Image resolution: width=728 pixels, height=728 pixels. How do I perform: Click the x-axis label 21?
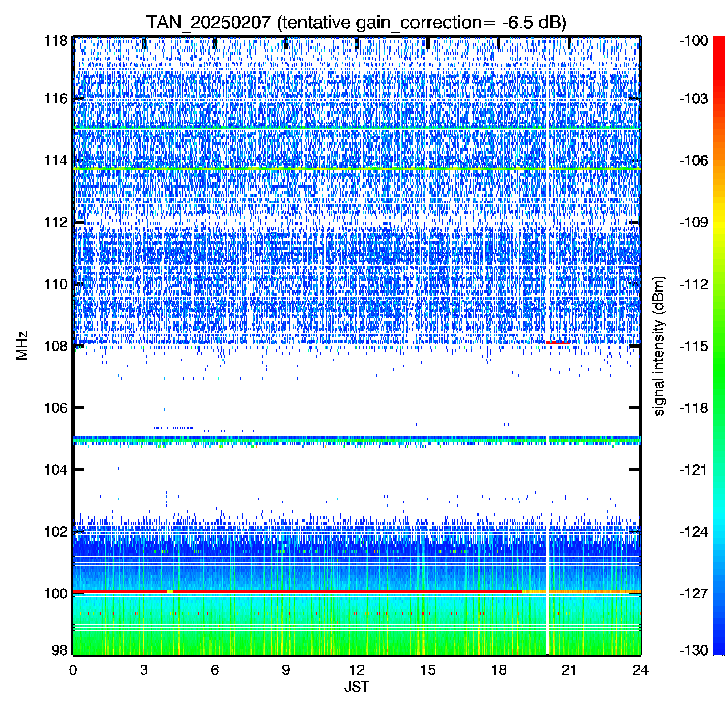click(x=569, y=670)
